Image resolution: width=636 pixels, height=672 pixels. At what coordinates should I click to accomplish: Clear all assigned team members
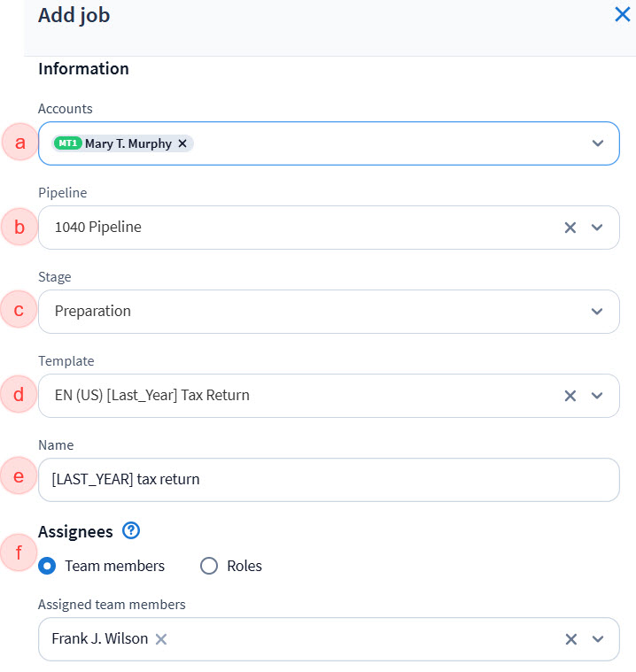pyautogui.click(x=571, y=639)
